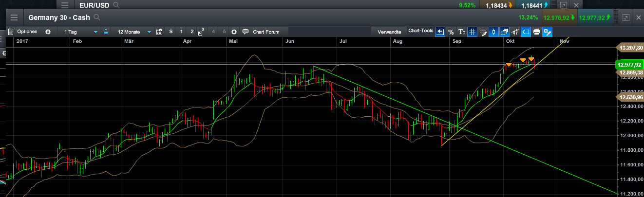Click the 12.530,96 lower band price label
The height and width of the screenshot is (197, 644).
click(x=630, y=97)
